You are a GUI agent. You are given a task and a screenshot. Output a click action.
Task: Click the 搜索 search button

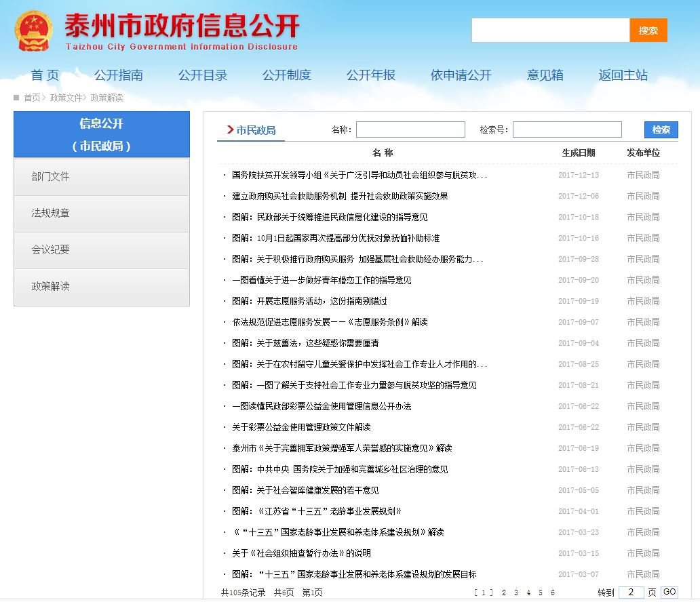click(648, 30)
